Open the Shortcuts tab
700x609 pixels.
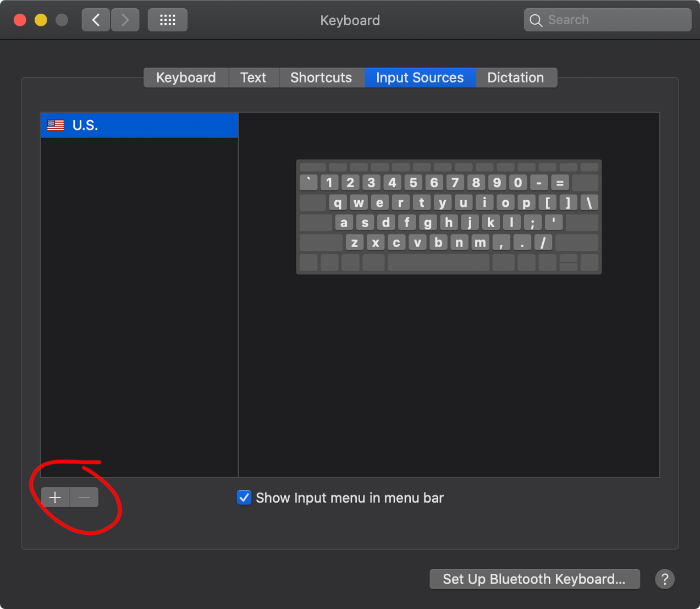click(321, 78)
